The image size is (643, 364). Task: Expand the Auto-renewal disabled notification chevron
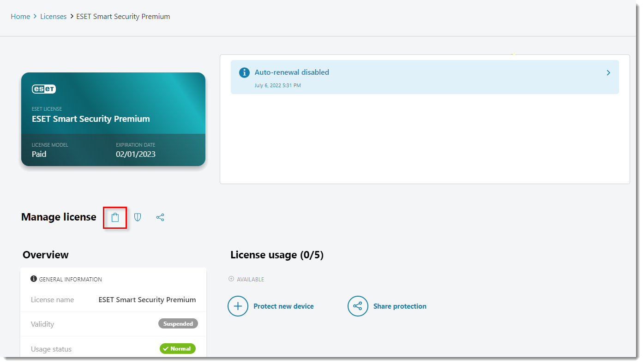608,73
